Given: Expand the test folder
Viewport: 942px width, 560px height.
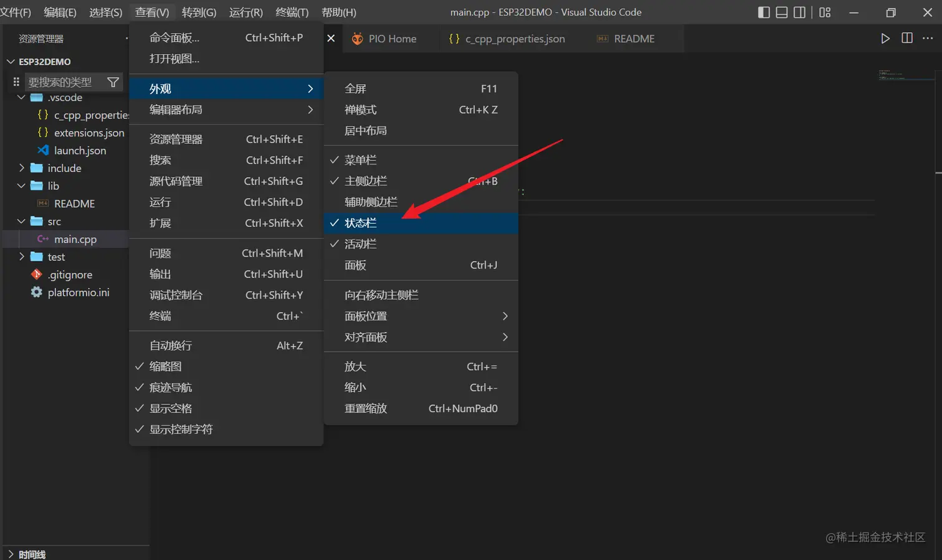Looking at the screenshot, I should [x=21, y=257].
